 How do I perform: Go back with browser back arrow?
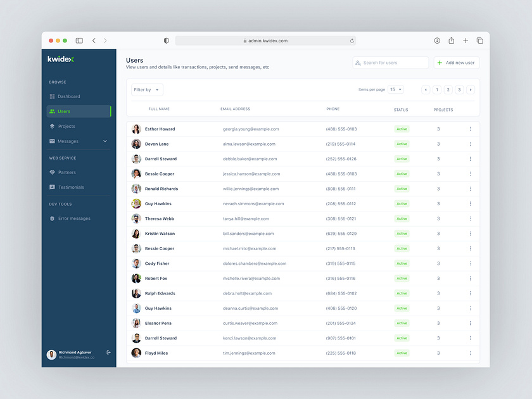click(94, 41)
